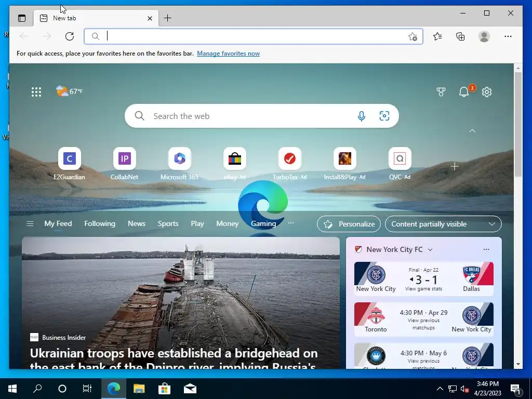Open page settings gear icon
The width and height of the screenshot is (532, 399).
[487, 92]
